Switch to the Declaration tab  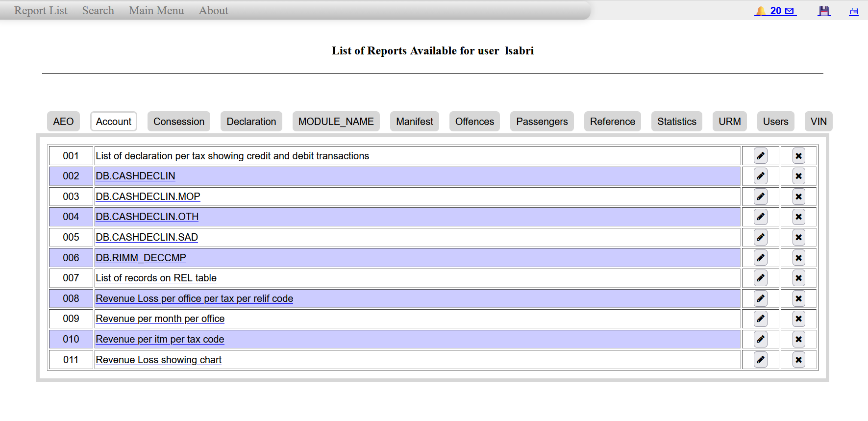pos(251,122)
